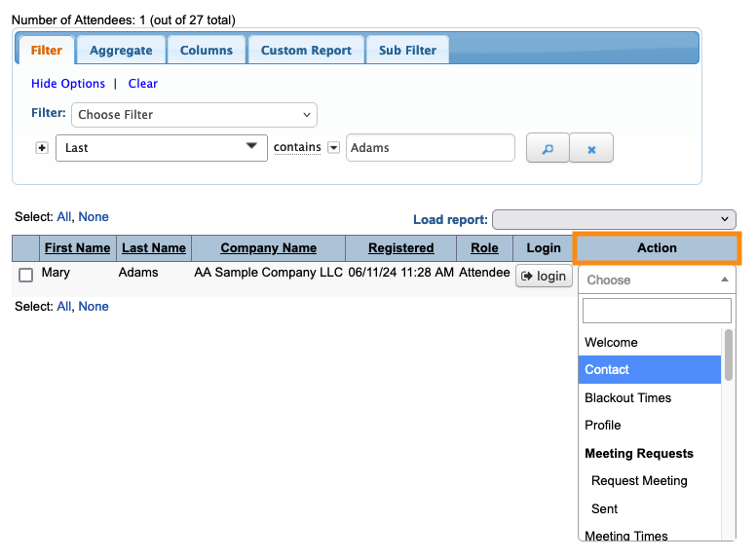Open the Sub Filter tab
Image resolution: width=756 pixels, height=560 pixels.
pos(408,50)
